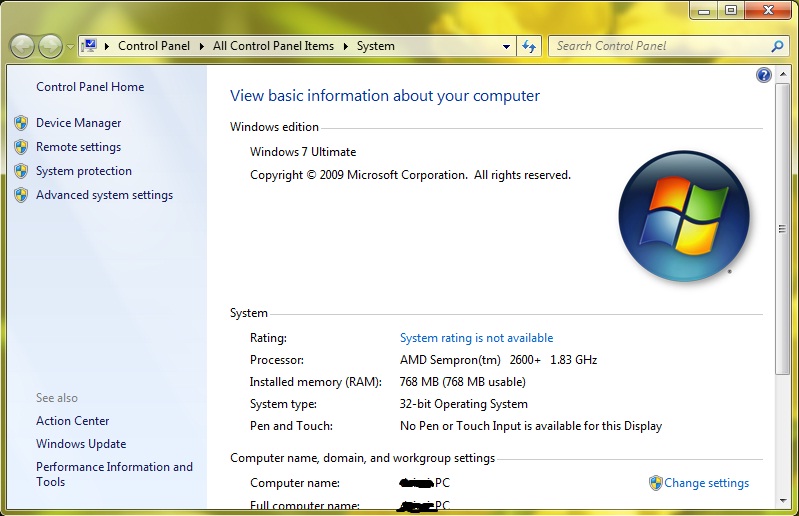
Task: Click Change settings link
Action: (x=706, y=483)
